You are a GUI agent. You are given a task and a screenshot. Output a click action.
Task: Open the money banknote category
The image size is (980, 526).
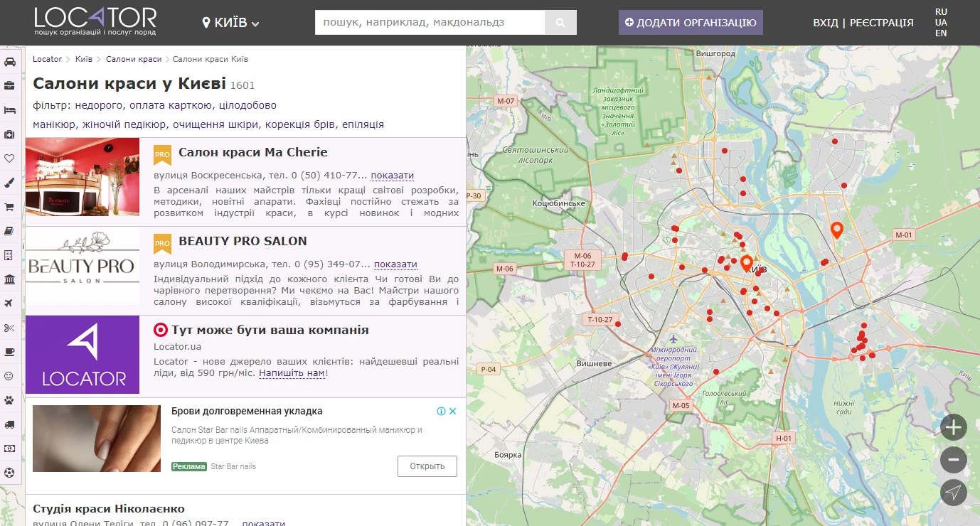[x=9, y=449]
